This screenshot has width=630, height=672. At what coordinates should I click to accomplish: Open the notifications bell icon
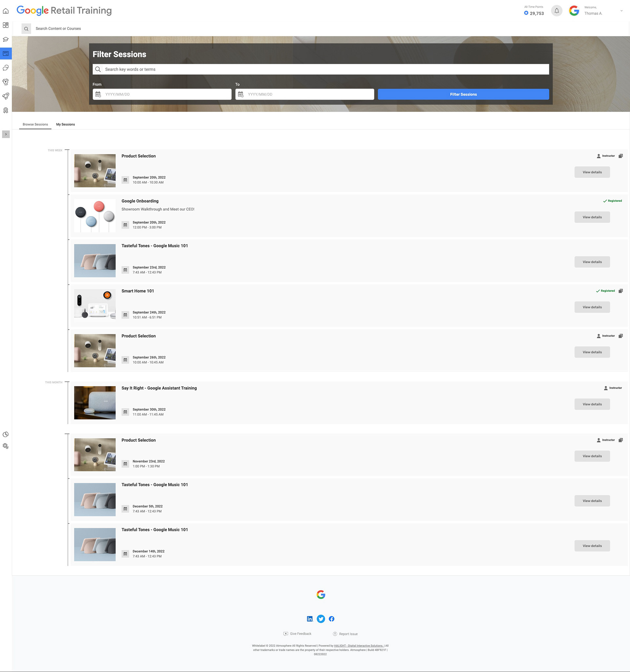click(556, 11)
